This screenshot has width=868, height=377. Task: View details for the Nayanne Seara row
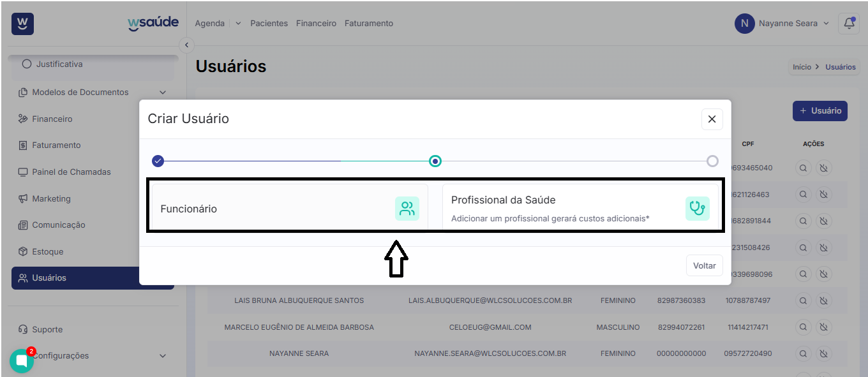[804, 353]
